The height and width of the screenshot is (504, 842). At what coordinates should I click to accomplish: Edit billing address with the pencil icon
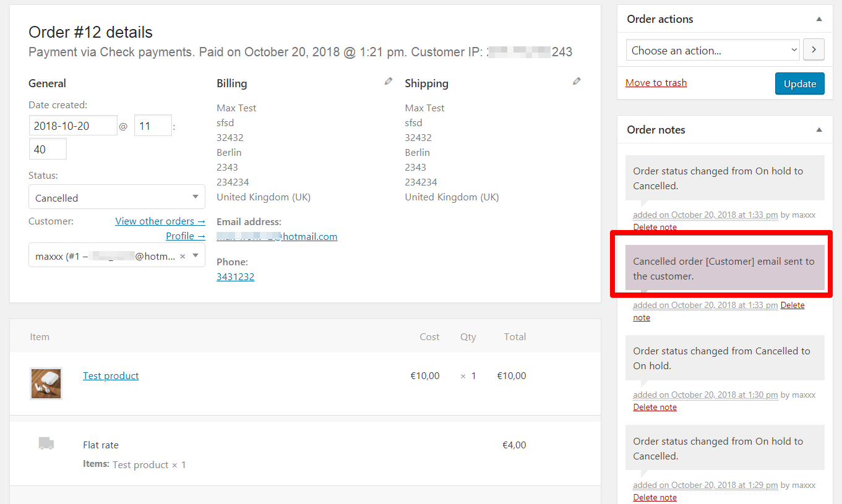[389, 81]
